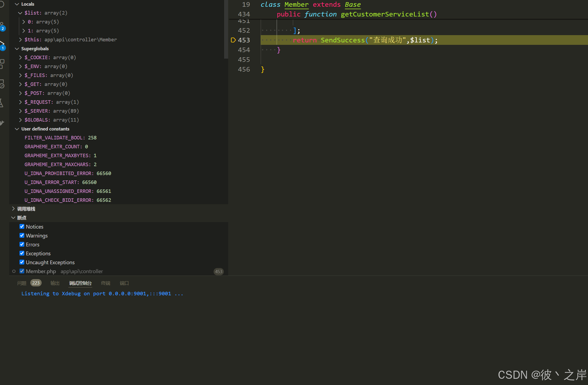Expand the $_GET variable
This screenshot has height=385, width=588.
pos(20,84)
